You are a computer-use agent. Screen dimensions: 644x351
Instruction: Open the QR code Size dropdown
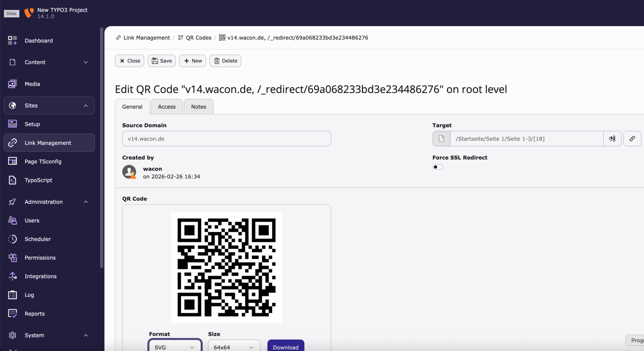[233, 347]
